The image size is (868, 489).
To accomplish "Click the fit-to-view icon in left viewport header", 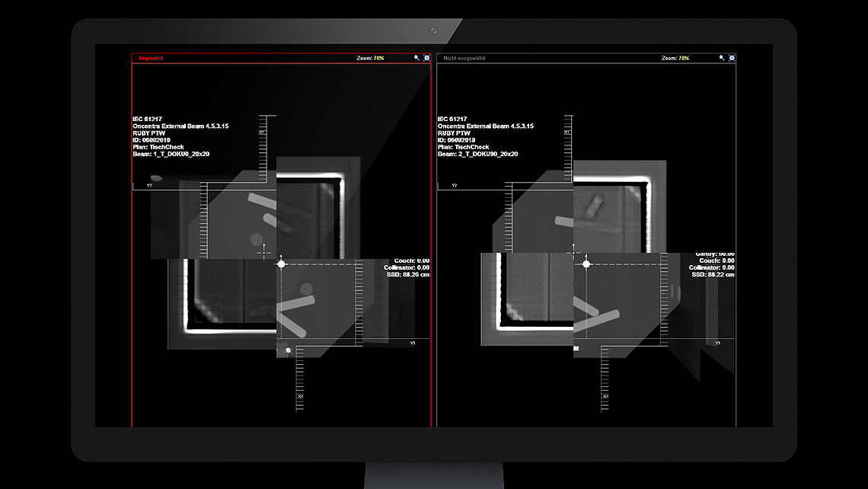I will (x=427, y=57).
